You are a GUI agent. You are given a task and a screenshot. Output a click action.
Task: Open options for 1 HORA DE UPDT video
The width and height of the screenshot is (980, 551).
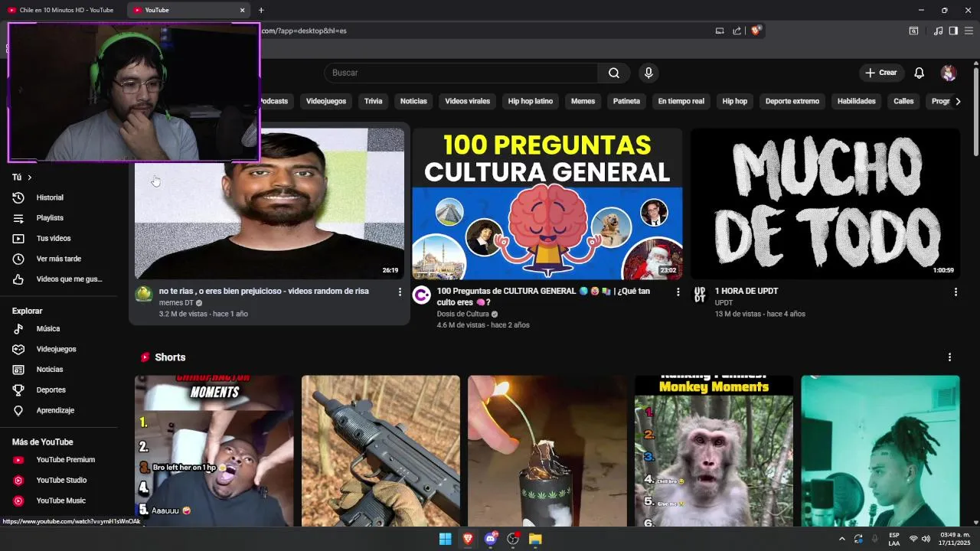point(955,292)
